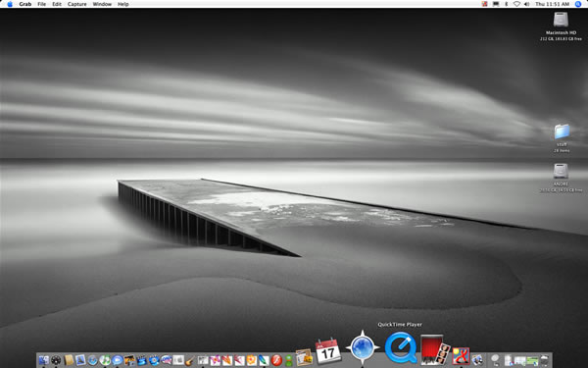Open the Grab application menu
Image resolution: width=588 pixels, height=368 pixels.
25,4
